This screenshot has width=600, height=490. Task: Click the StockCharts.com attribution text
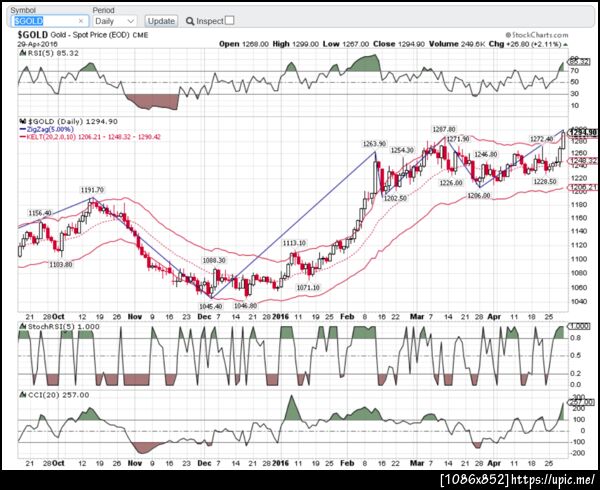click(536, 35)
